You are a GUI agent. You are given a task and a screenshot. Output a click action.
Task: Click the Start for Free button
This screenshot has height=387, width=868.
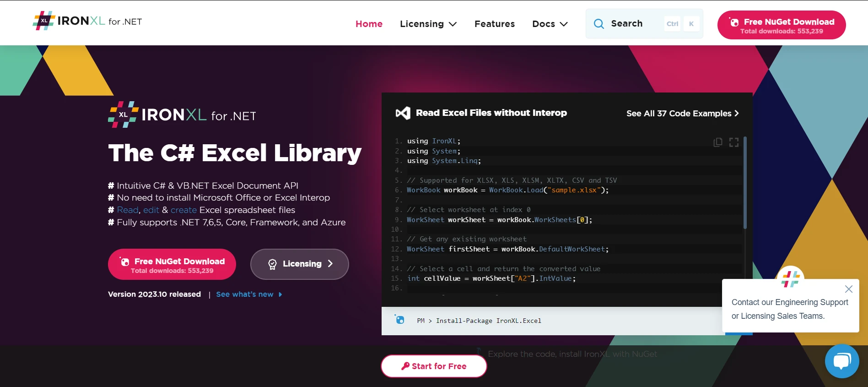click(x=434, y=366)
